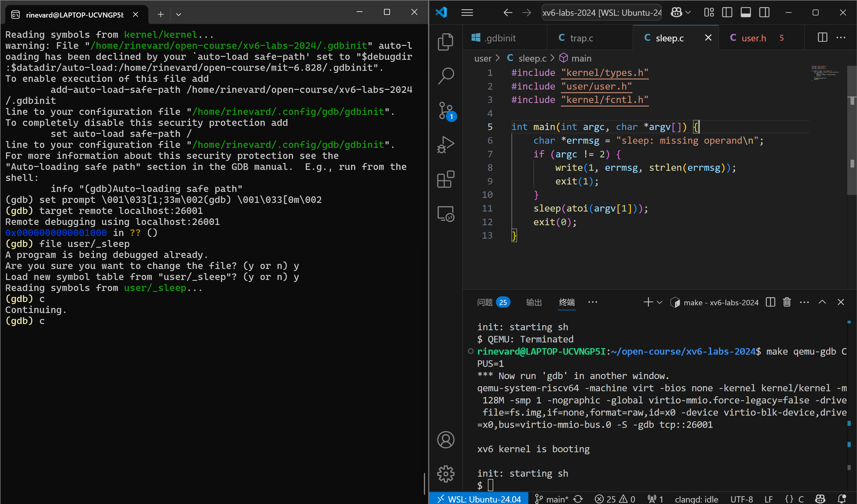Open Run and Debug view
The image size is (857, 504).
[x=446, y=144]
